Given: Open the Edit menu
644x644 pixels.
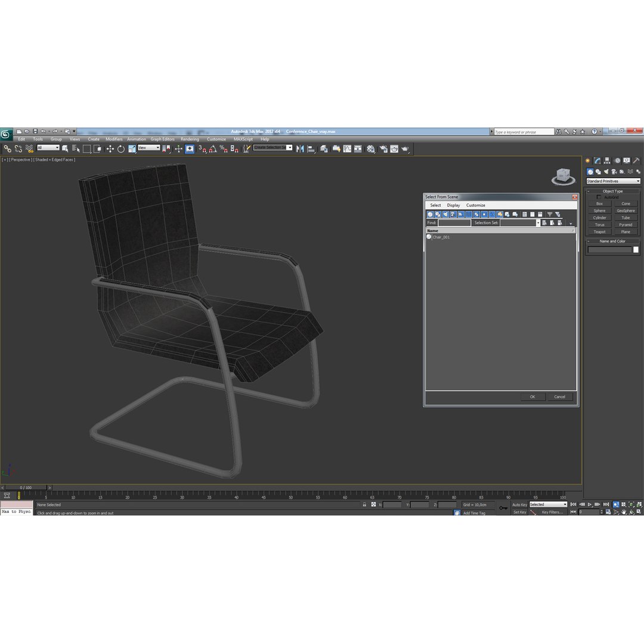Looking at the screenshot, I should [x=21, y=139].
